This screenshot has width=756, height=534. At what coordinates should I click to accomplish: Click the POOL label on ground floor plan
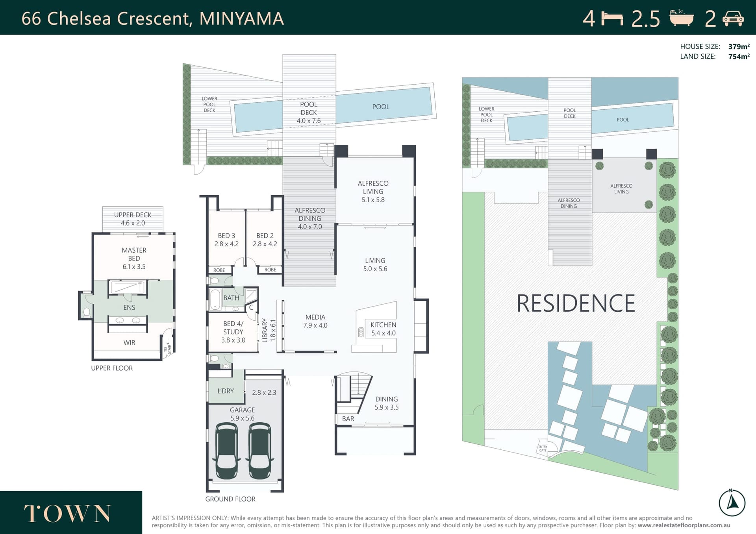point(381,107)
